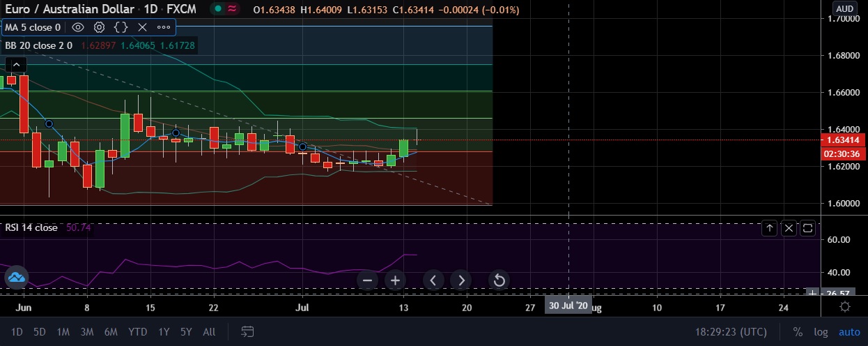Open the go to date icon
This screenshot has height=346, width=868.
coord(247,331)
